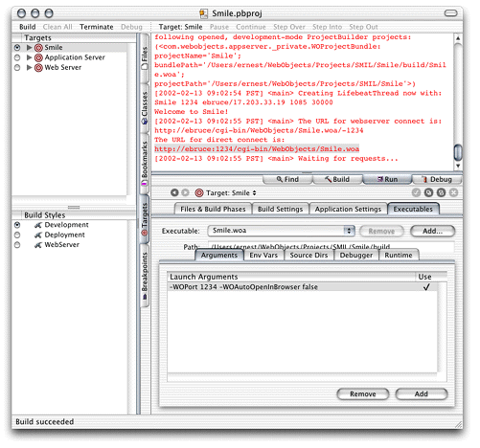The width and height of the screenshot is (480, 448).
Task: Click the Web Server target icon
Action: click(38, 68)
